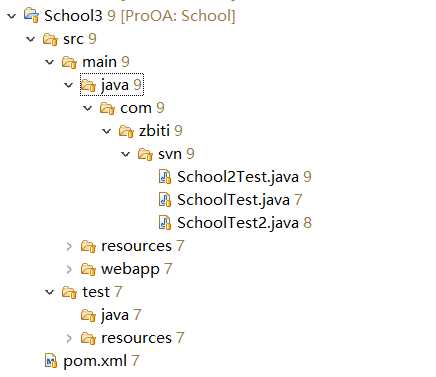Expand the resources folder under main
Screen dimensions: 436x377
(x=69, y=246)
